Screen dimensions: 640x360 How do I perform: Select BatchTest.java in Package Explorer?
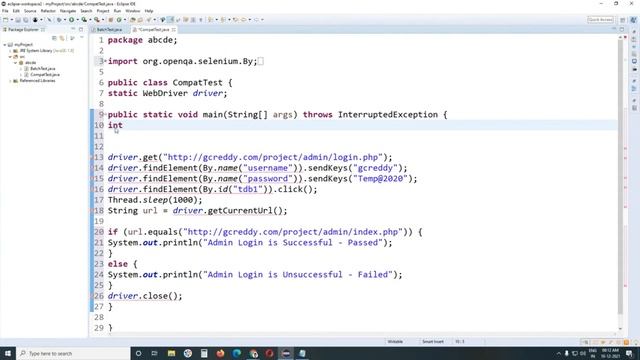point(42,69)
